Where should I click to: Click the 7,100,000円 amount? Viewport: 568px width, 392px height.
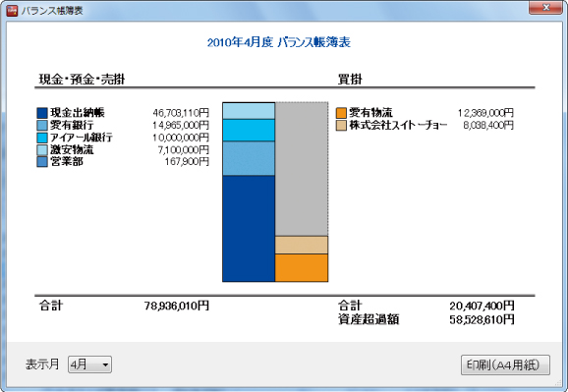(x=184, y=149)
